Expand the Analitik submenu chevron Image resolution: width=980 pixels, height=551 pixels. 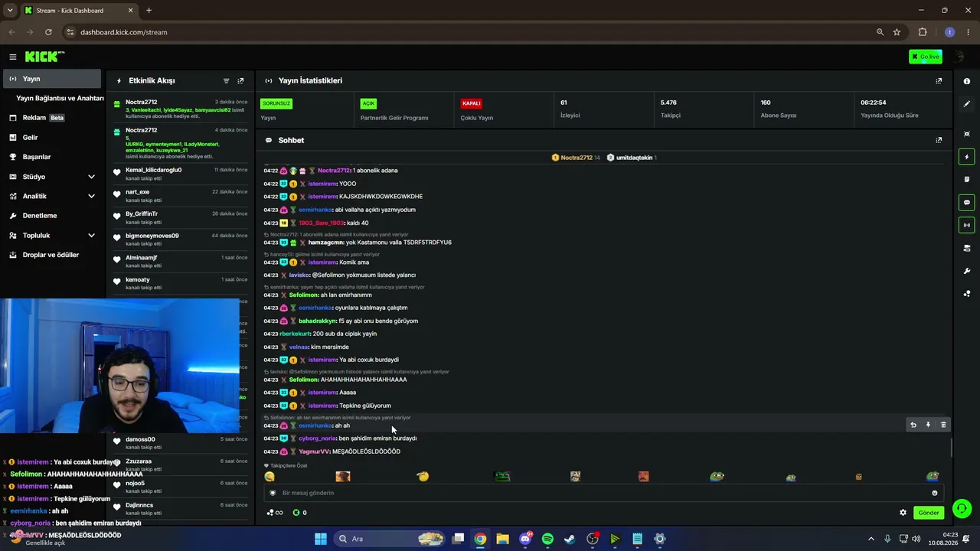[91, 196]
